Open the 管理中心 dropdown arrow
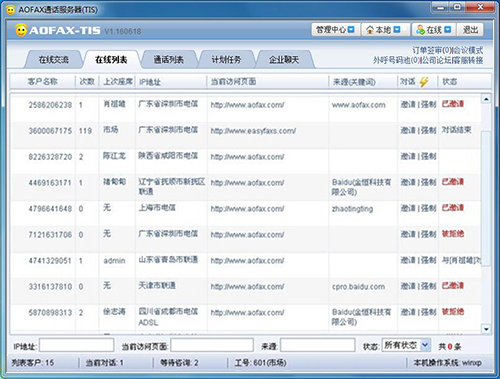The width and height of the screenshot is (500, 379). pos(351,30)
